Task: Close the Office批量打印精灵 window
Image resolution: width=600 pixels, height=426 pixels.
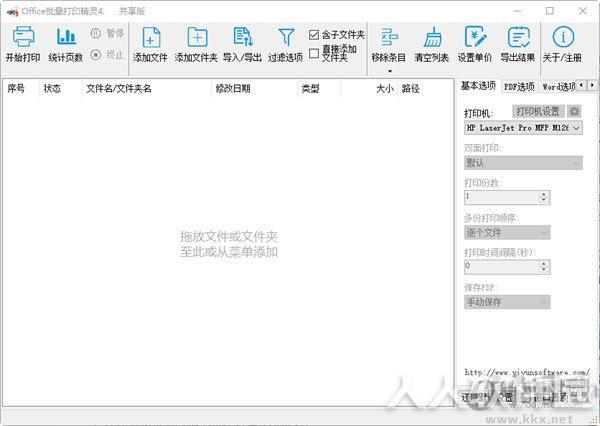Action: [x=582, y=11]
